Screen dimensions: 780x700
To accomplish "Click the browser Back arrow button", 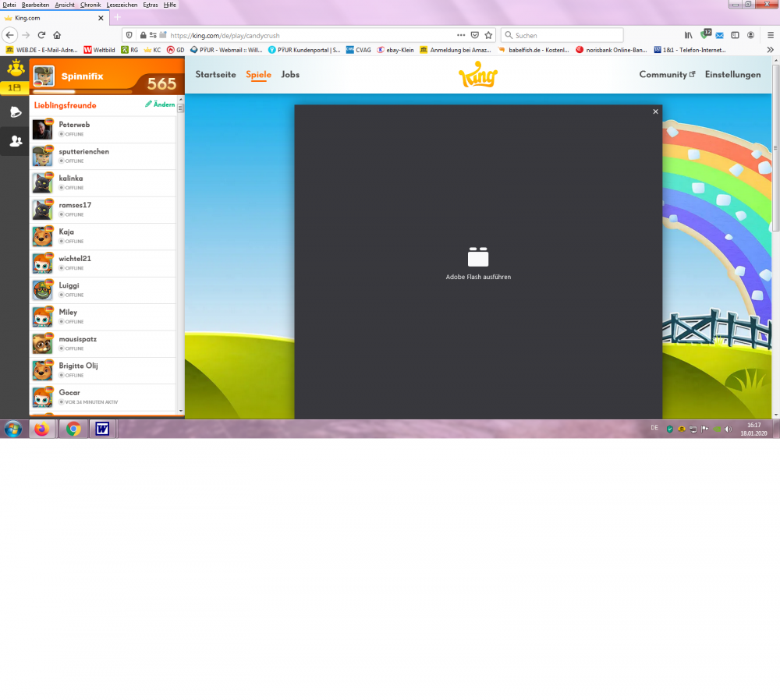I will (x=10, y=35).
